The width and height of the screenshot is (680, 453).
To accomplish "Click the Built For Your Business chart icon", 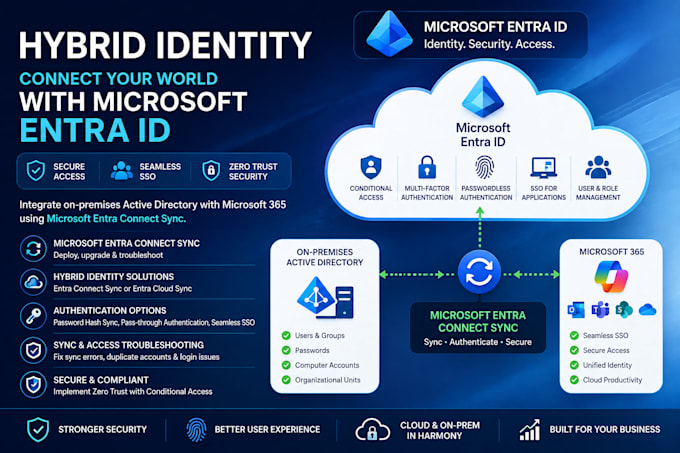I will tap(530, 430).
